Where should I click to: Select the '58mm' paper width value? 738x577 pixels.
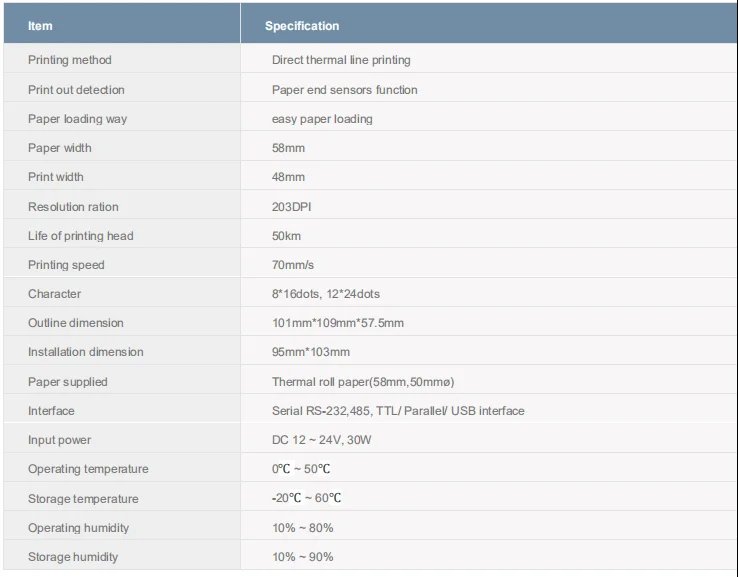288,148
